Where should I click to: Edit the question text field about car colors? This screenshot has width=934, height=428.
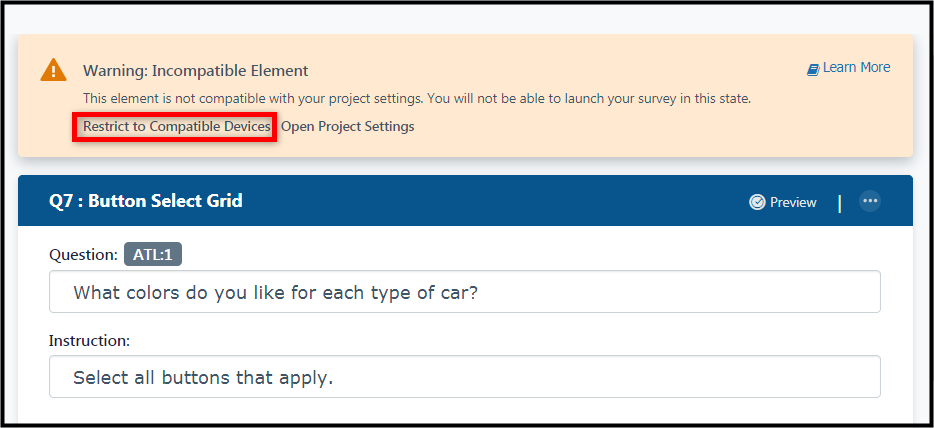pos(465,292)
